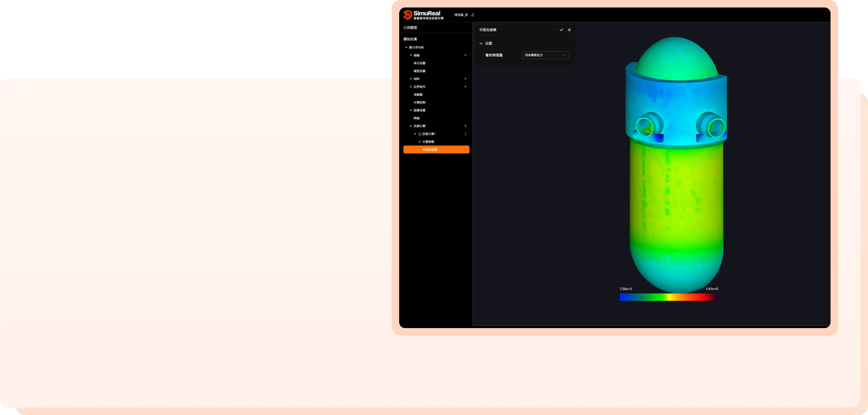Collapse the 静力学分析 tree node arrow

click(407, 48)
